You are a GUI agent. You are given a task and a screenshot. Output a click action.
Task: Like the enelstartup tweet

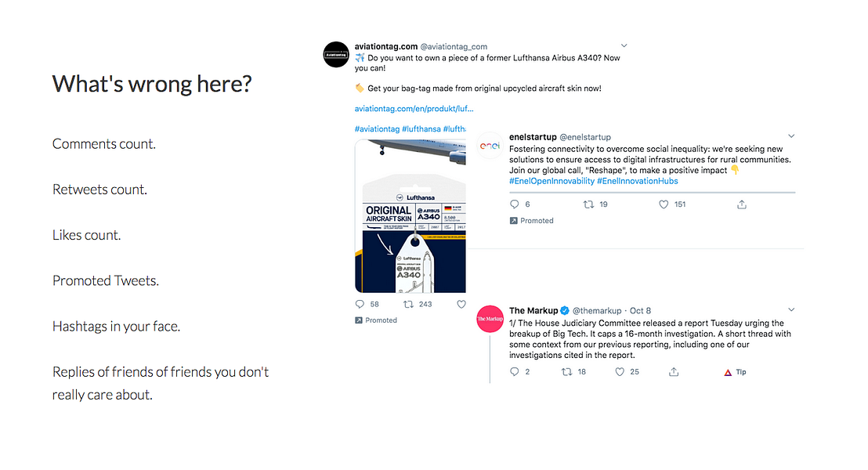coord(664,204)
